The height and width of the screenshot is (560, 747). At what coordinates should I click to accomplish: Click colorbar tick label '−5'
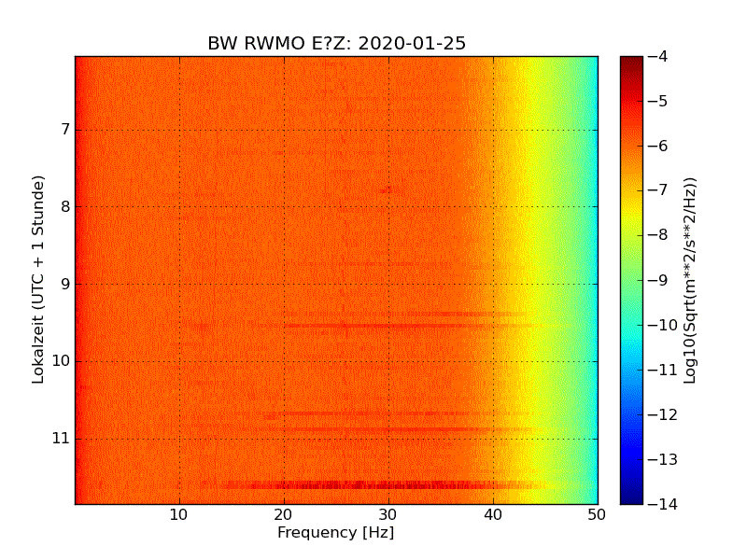[658, 101]
